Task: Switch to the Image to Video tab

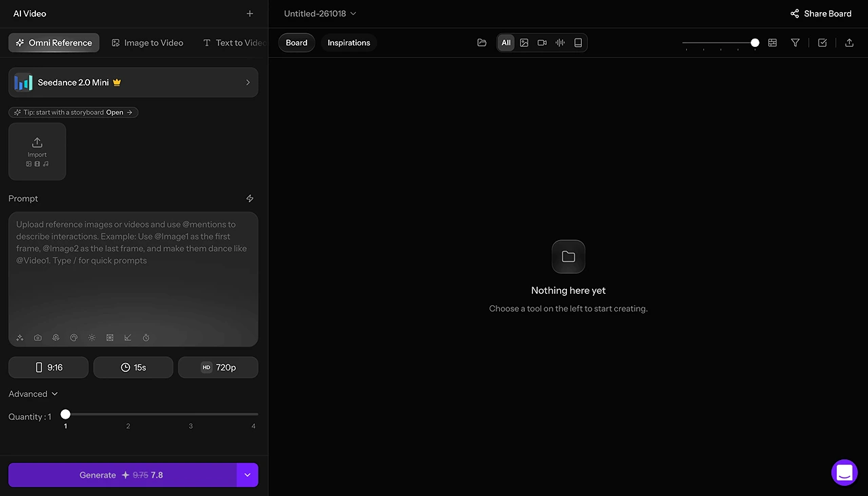Action: (147, 43)
